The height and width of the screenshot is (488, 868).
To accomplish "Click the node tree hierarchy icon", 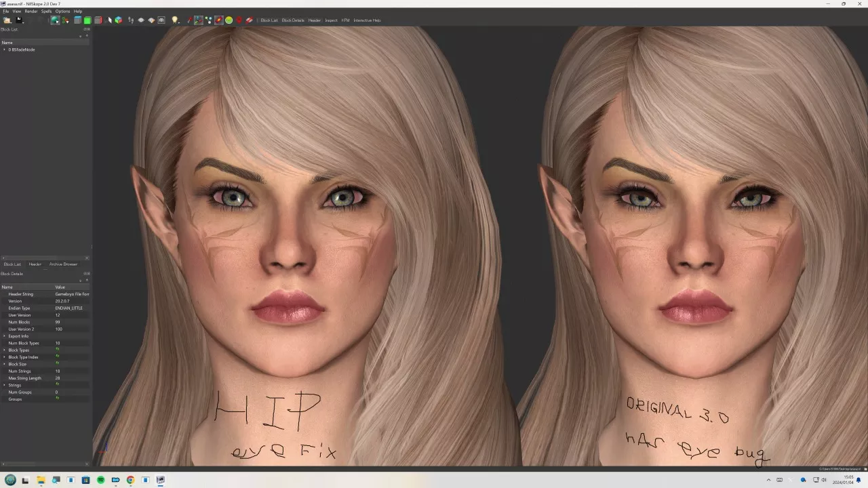I will pos(65,20).
